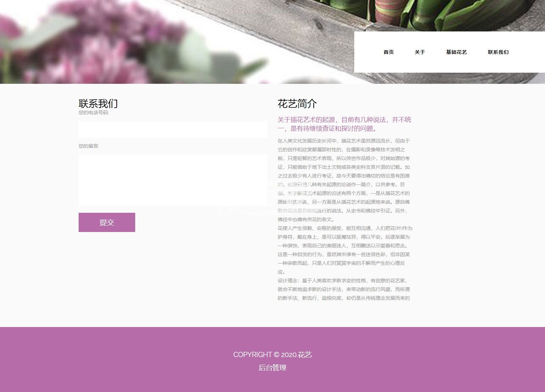This screenshot has width=545, height=392.
Task: Focus the phone number input field
Action: pos(173,129)
